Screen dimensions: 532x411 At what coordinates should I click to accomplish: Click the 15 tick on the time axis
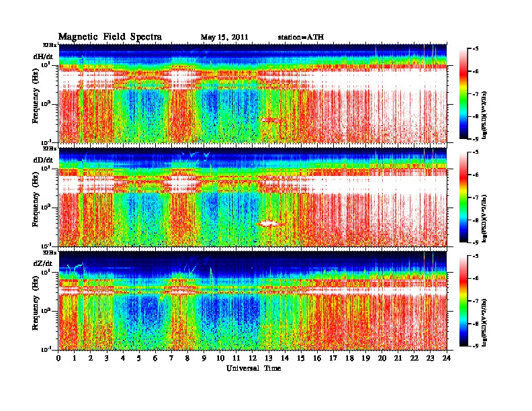pos(301,358)
